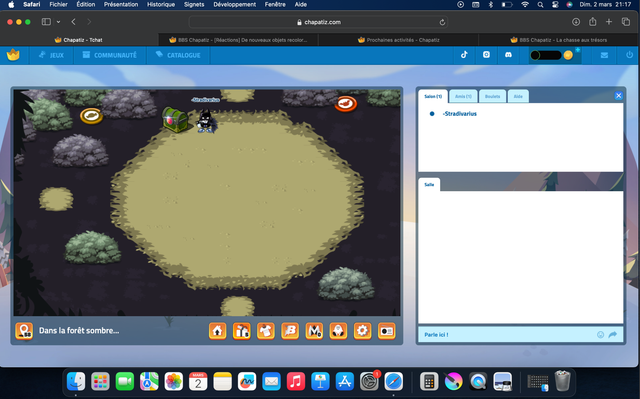Click the power logout icon
The width and height of the screenshot is (640, 399).
(629, 55)
